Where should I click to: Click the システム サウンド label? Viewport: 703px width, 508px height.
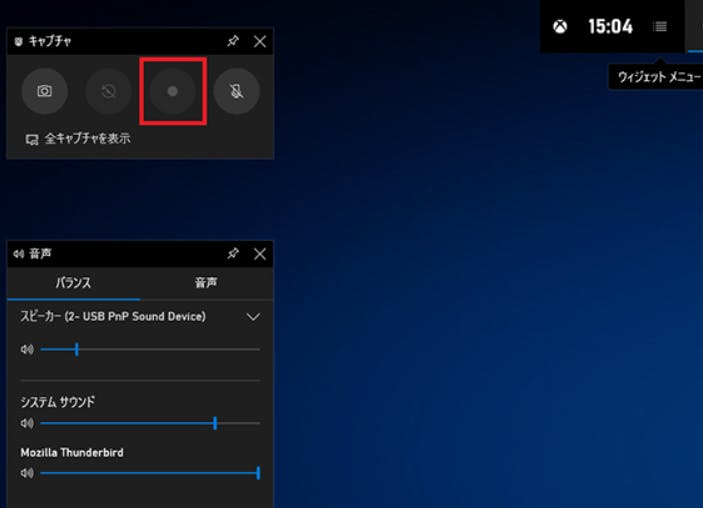(x=58, y=402)
